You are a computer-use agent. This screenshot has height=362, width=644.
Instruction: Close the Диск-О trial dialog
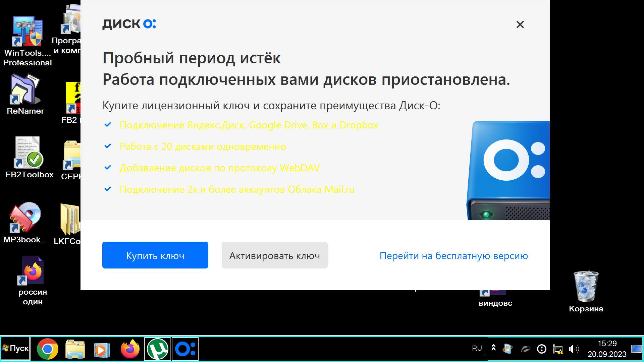pyautogui.click(x=520, y=24)
